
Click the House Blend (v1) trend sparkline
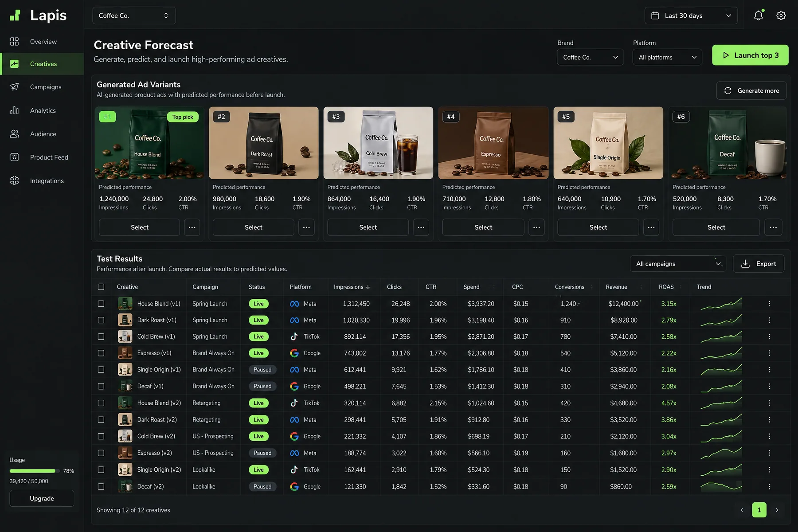[721, 304]
